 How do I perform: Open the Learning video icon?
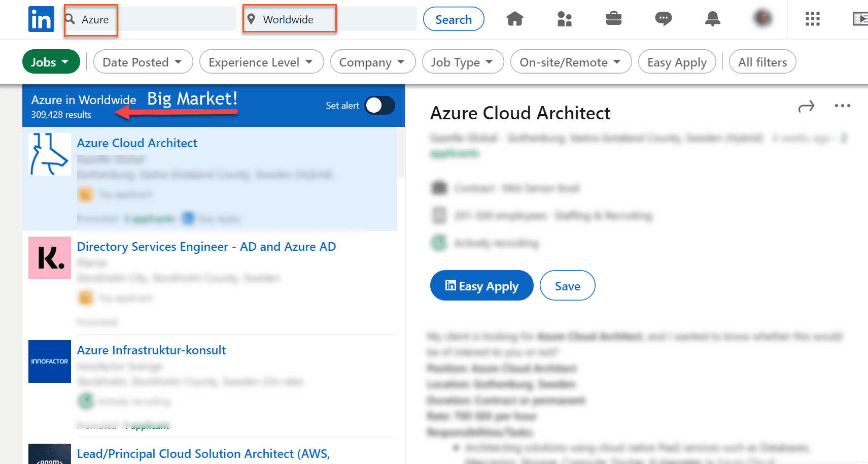click(860, 19)
